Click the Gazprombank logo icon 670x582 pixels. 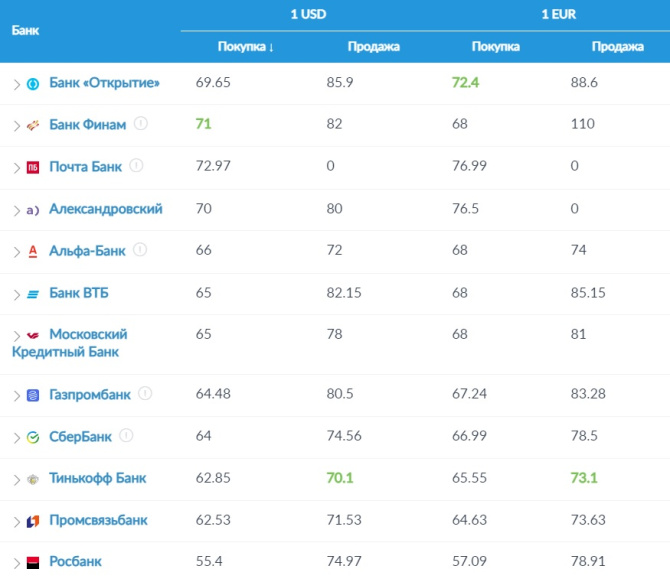point(33,395)
